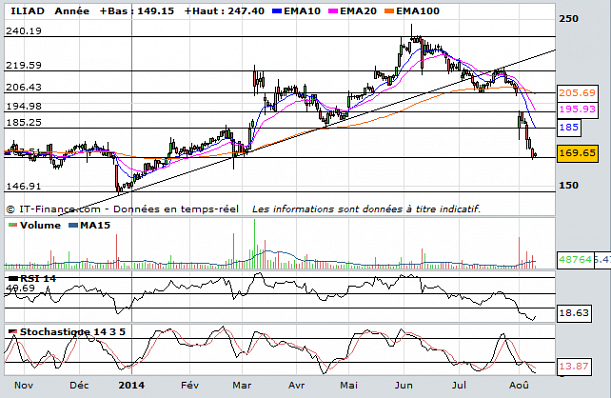Click the 250 price axis label
This screenshot has height=398, width=611.
[x=569, y=18]
